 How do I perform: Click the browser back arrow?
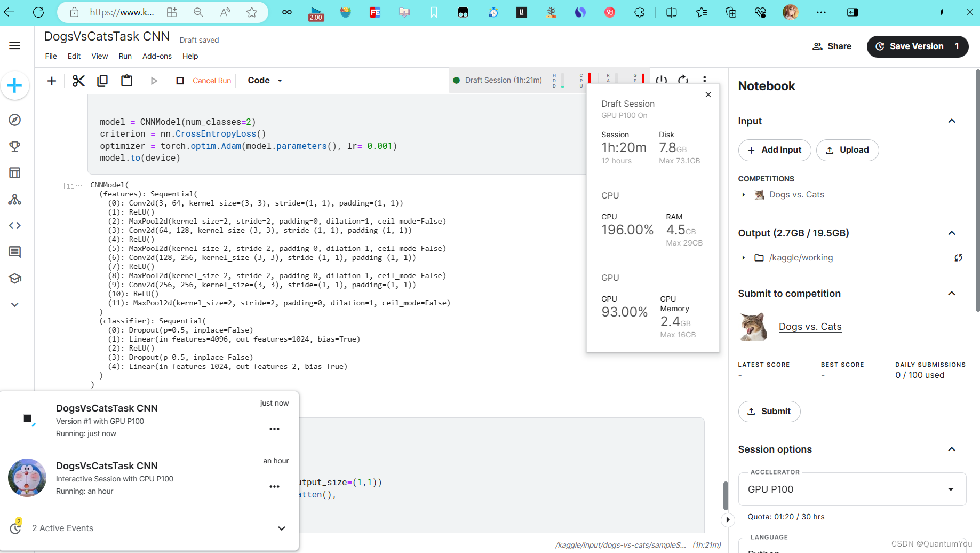10,12
